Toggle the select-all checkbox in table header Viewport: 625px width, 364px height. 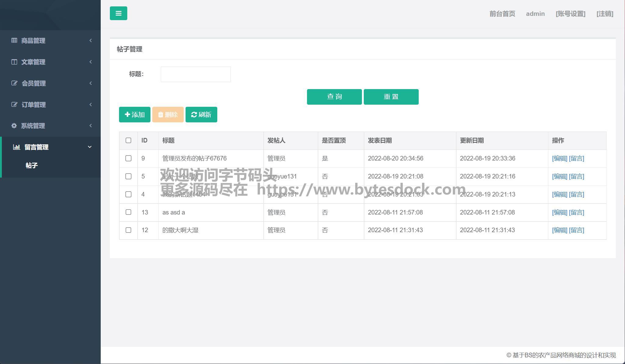(x=128, y=140)
